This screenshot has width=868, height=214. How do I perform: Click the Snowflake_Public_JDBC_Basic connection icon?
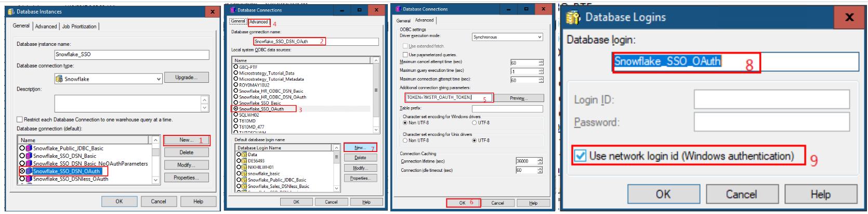[29, 148]
